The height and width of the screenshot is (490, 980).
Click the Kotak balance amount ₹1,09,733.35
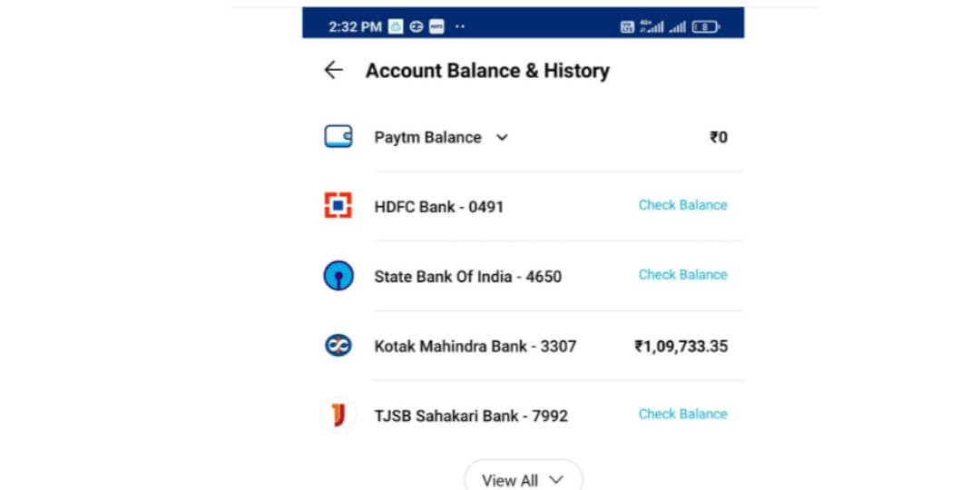pos(681,346)
